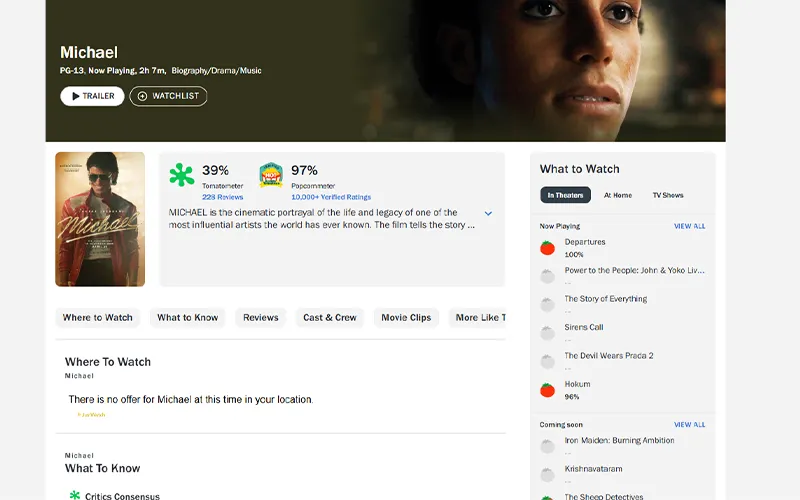Screen dimensions: 800x500
Task: Click the fresh tomato icon beside Hokum
Action: [x=547, y=390]
